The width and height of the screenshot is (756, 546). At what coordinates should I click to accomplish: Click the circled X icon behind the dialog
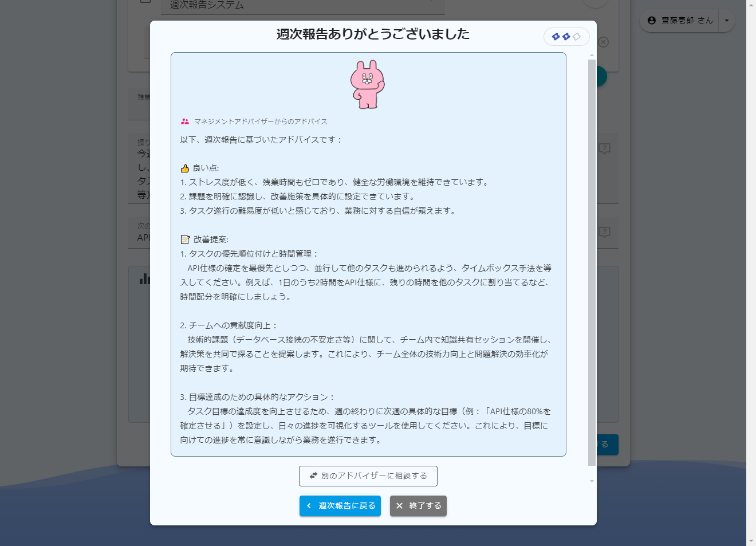point(604,42)
